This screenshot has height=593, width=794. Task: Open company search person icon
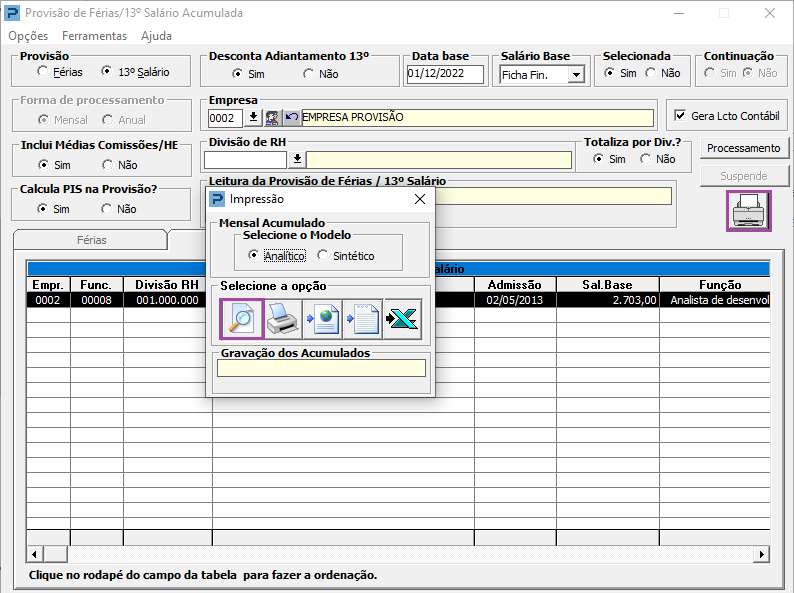(x=272, y=118)
